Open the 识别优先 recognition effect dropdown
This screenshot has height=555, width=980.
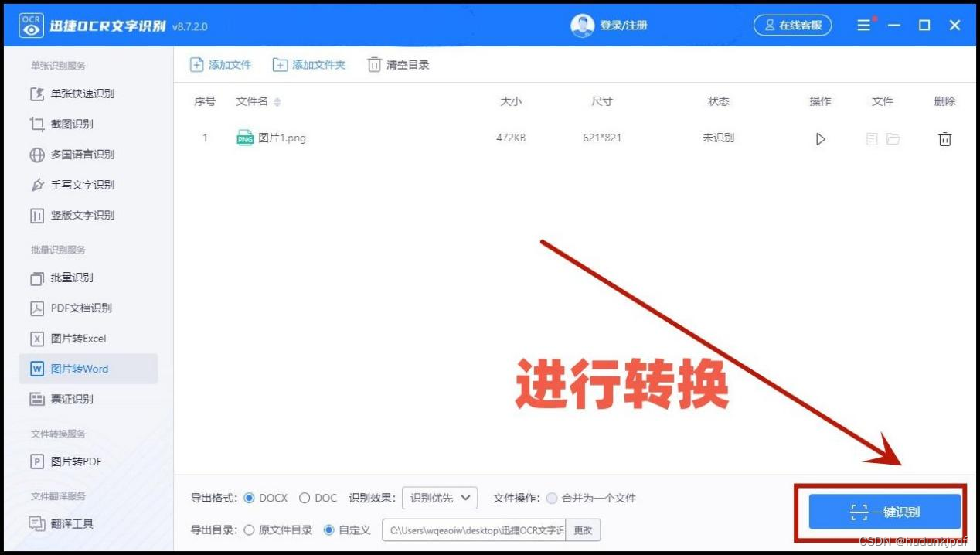pos(440,498)
